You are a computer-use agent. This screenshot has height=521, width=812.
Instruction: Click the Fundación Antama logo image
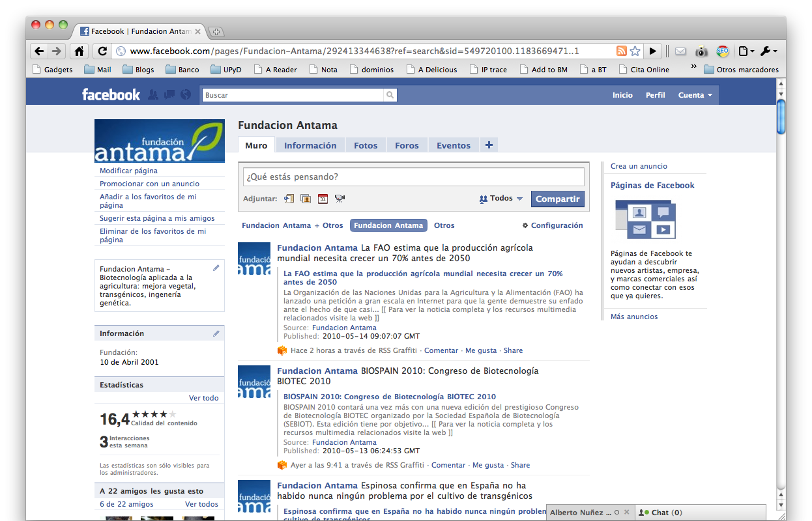160,141
